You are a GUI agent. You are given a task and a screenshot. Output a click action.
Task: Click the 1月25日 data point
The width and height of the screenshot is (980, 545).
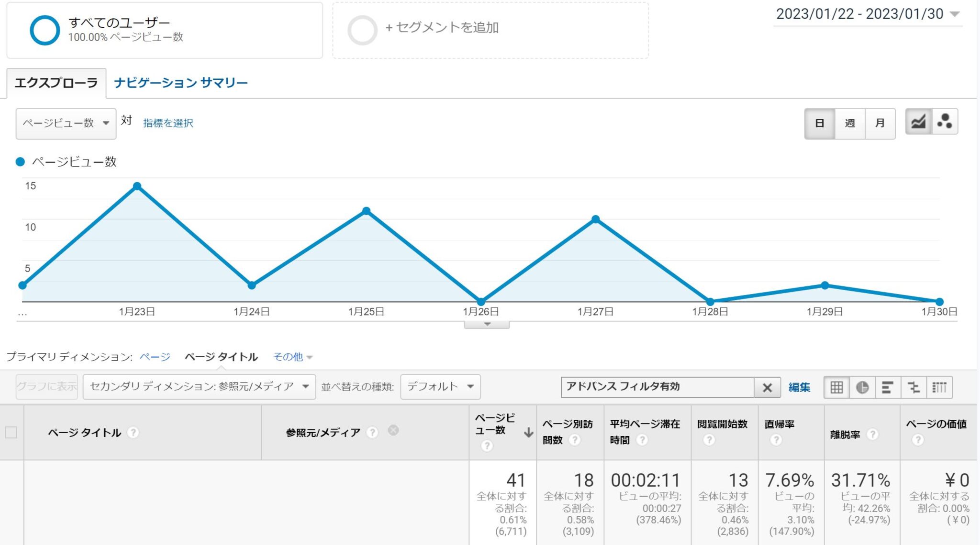(x=366, y=211)
